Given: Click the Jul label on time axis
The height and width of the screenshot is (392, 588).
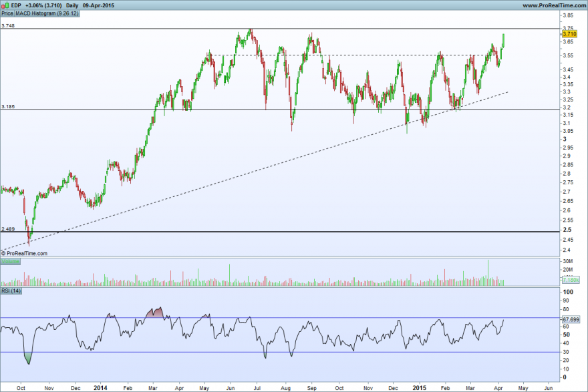Looking at the screenshot, I should pyautogui.click(x=257, y=388).
